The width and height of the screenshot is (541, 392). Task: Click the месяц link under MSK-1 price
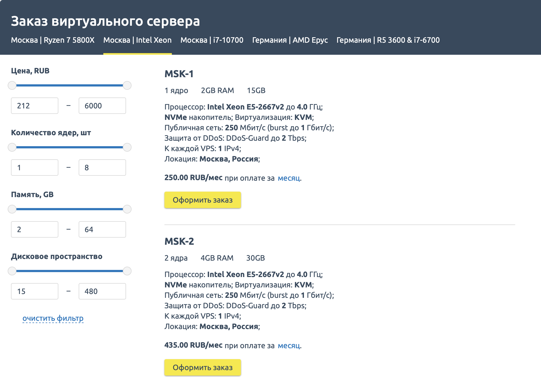289,178
